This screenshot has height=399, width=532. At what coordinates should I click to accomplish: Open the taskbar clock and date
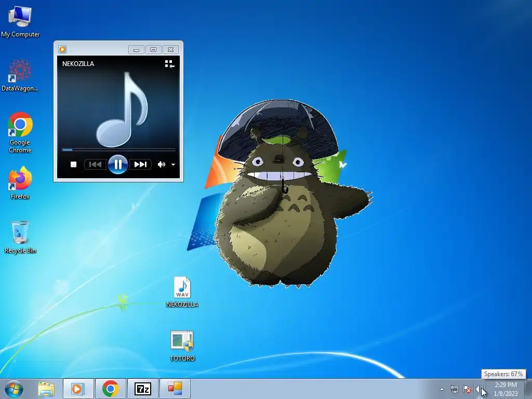point(506,389)
